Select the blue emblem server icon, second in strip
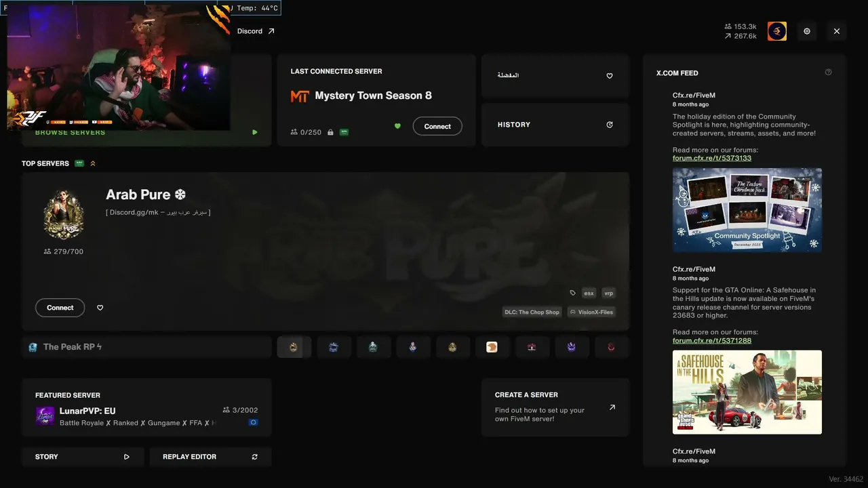This screenshot has height=488, width=868. point(334,347)
